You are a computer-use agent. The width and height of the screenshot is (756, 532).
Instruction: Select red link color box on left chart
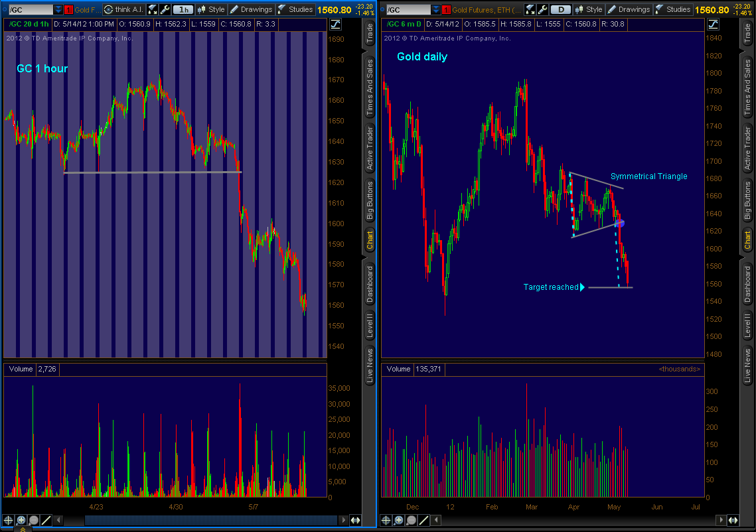[x=68, y=9]
